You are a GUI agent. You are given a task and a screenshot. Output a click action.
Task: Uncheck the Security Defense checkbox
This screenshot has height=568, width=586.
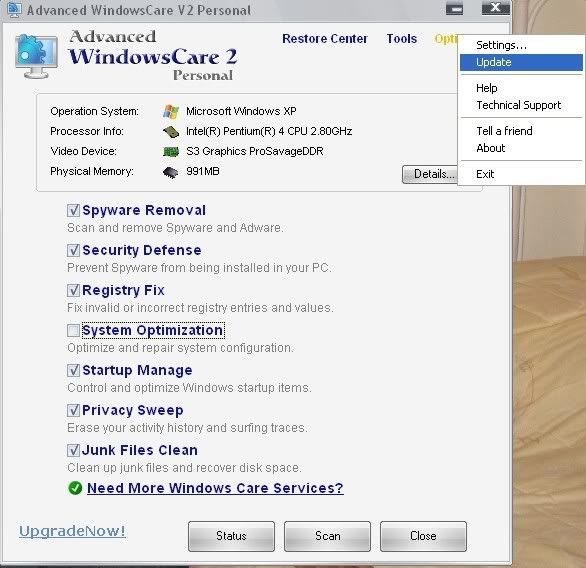73,250
